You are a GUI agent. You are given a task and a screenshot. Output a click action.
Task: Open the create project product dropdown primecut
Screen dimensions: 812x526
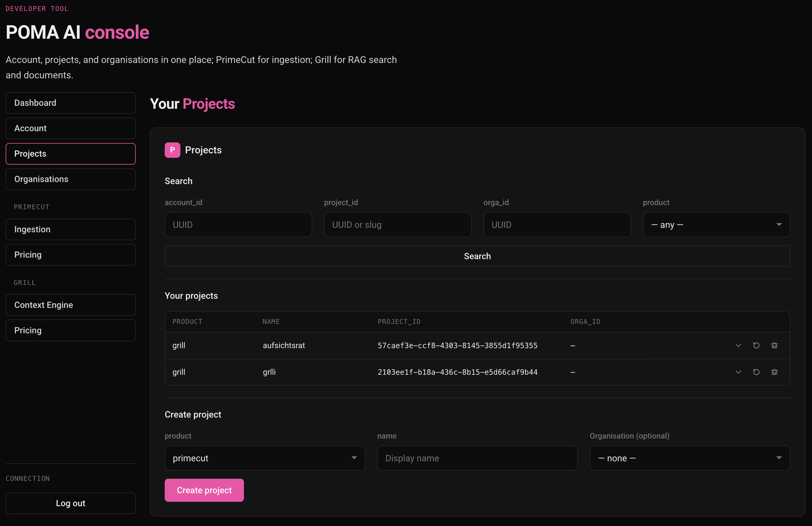pyautogui.click(x=265, y=458)
